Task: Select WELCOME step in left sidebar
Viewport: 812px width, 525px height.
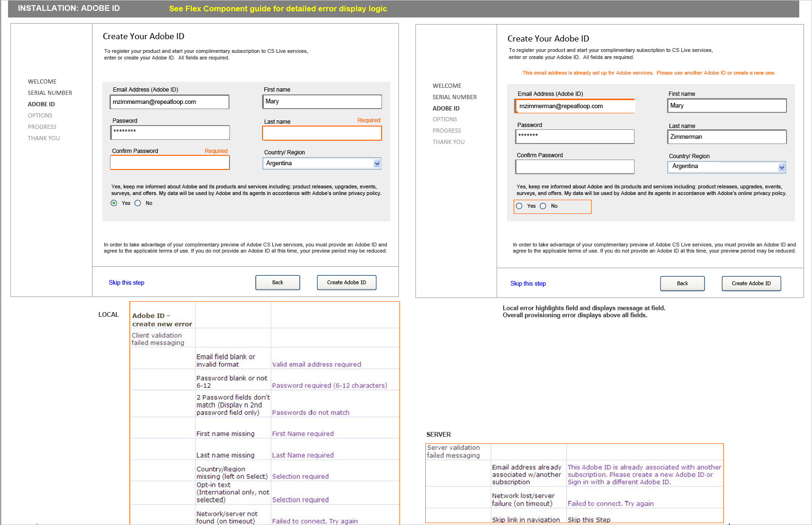Action: [x=42, y=82]
